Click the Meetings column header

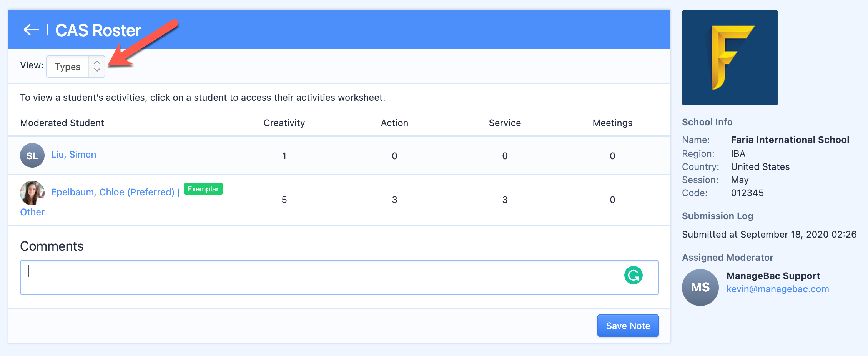[612, 123]
